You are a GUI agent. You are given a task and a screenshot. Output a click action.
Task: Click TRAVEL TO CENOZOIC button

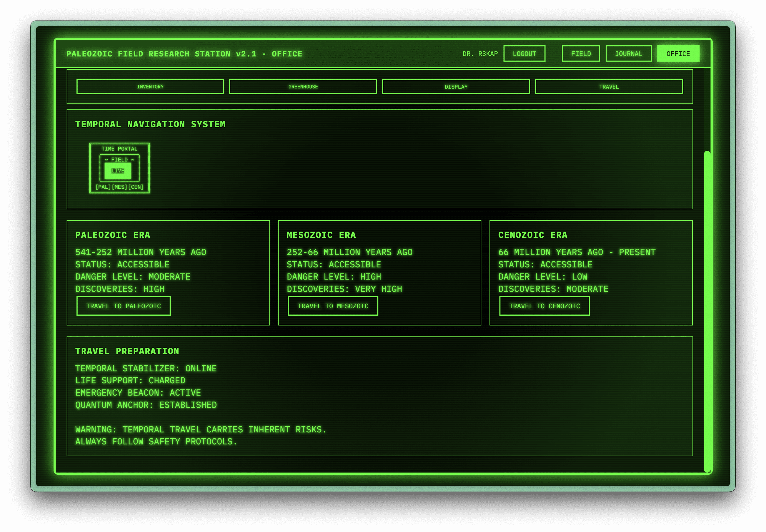coord(544,306)
